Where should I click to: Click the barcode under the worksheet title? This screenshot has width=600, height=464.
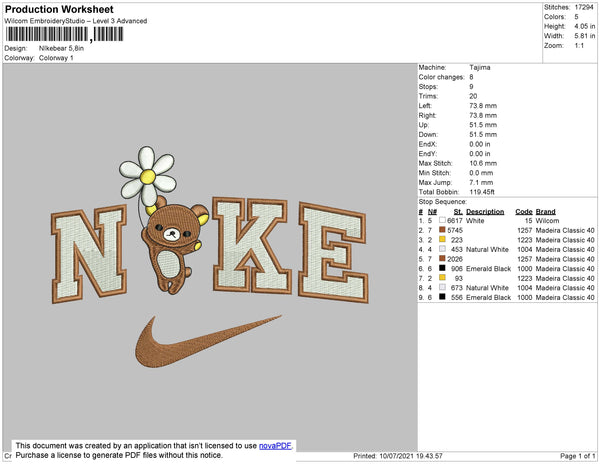(64, 34)
